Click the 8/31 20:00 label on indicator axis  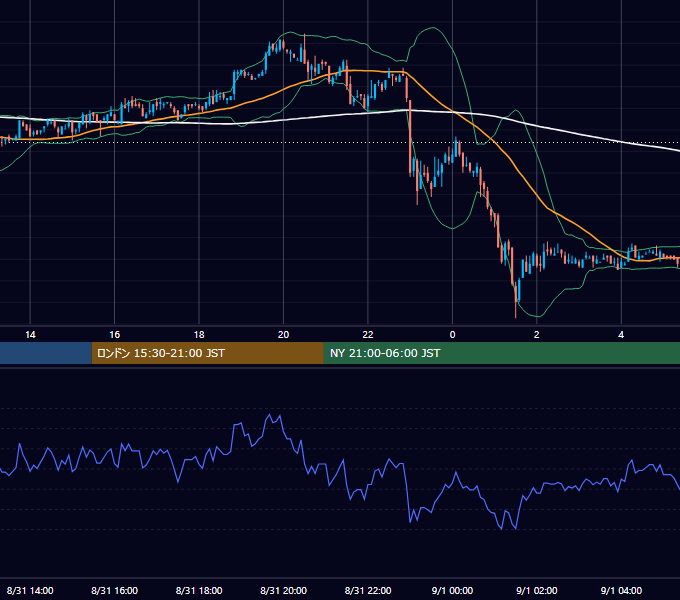click(283, 590)
